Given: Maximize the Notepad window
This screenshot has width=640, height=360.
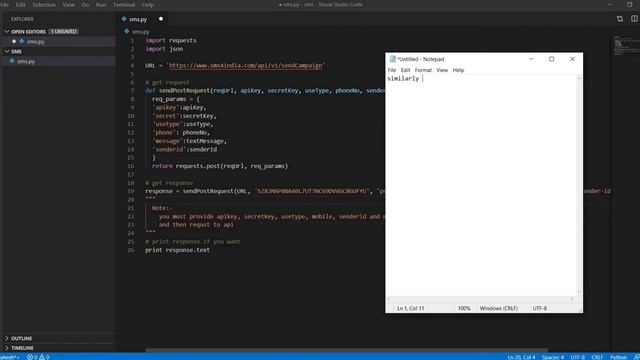Looking at the screenshot, I should pos(551,59).
